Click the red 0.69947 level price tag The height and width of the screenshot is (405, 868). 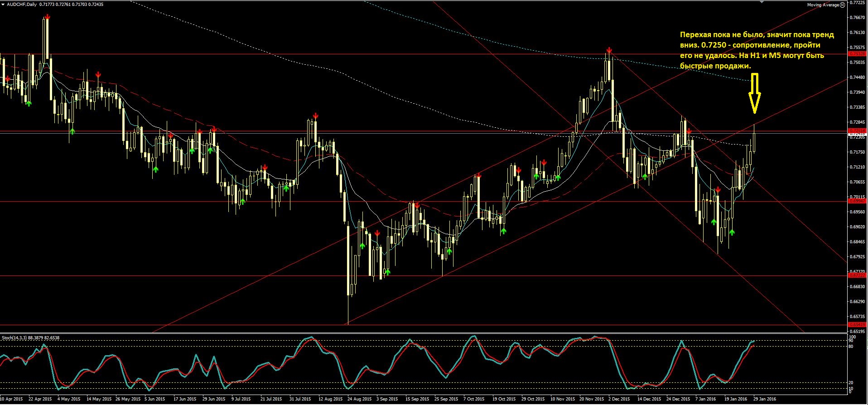856,200
